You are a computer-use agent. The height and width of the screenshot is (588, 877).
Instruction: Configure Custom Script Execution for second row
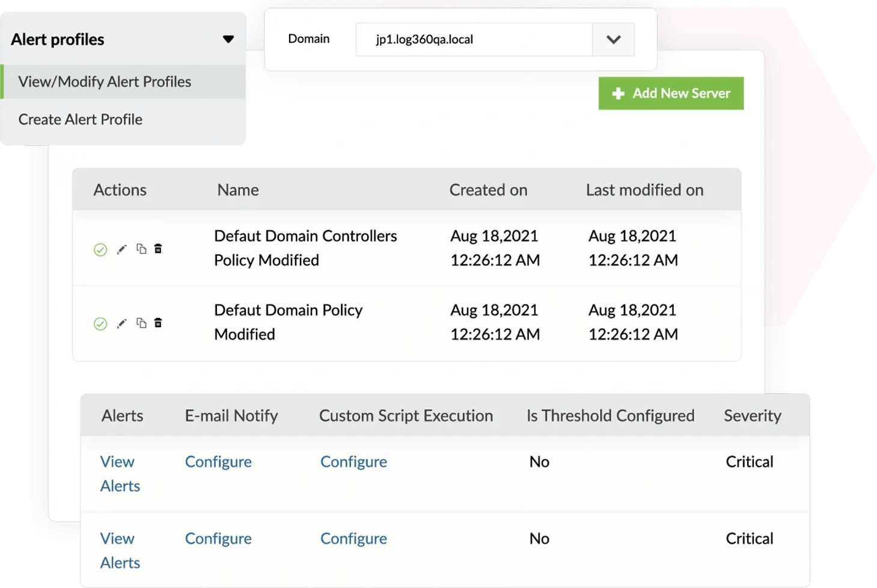tap(353, 539)
